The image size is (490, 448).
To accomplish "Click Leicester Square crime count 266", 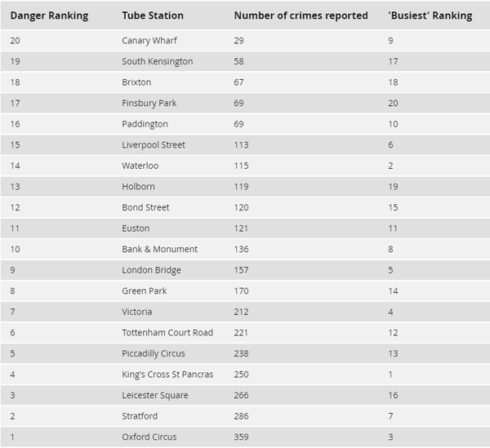I will coord(241,395).
